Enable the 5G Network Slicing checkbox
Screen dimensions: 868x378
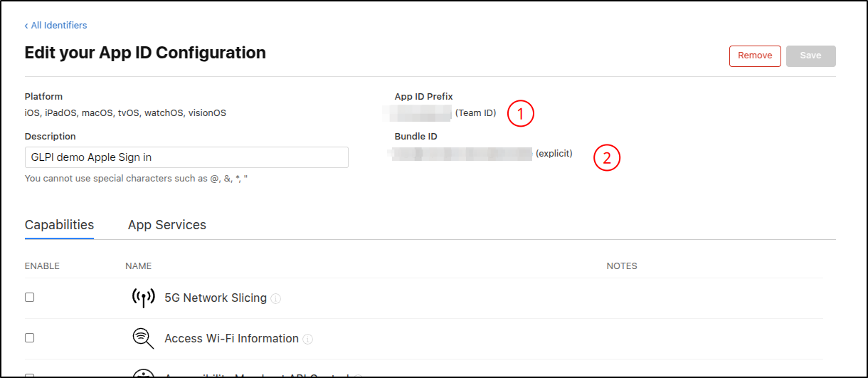click(30, 298)
